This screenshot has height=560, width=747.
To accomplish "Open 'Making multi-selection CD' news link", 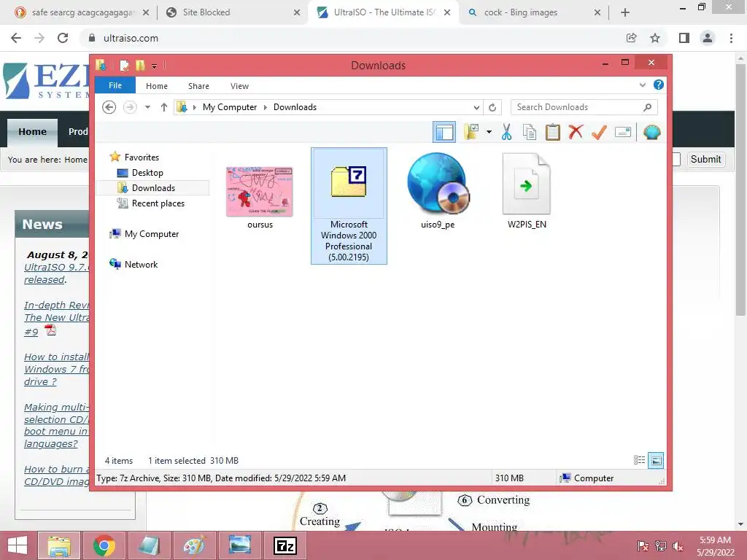I will pos(56,425).
